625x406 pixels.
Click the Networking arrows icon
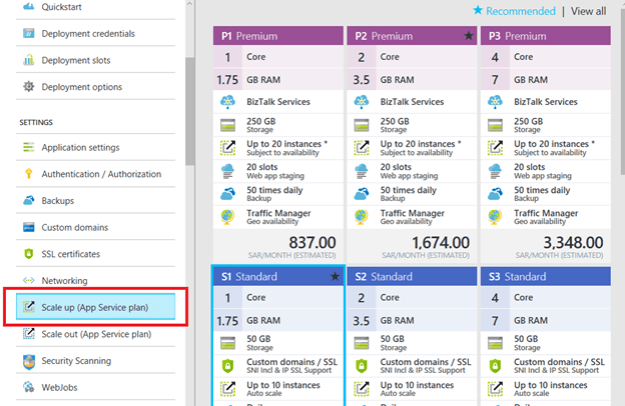27,281
